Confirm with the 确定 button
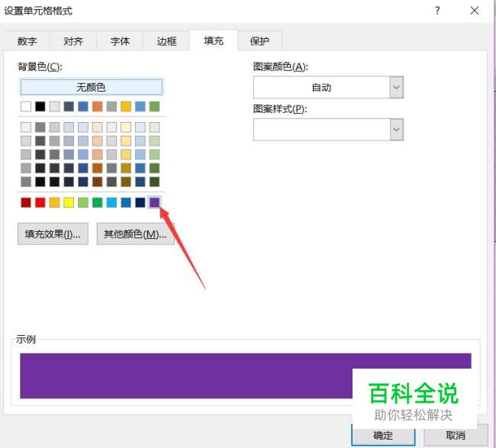Viewport: 496px width, 448px height. [383, 436]
